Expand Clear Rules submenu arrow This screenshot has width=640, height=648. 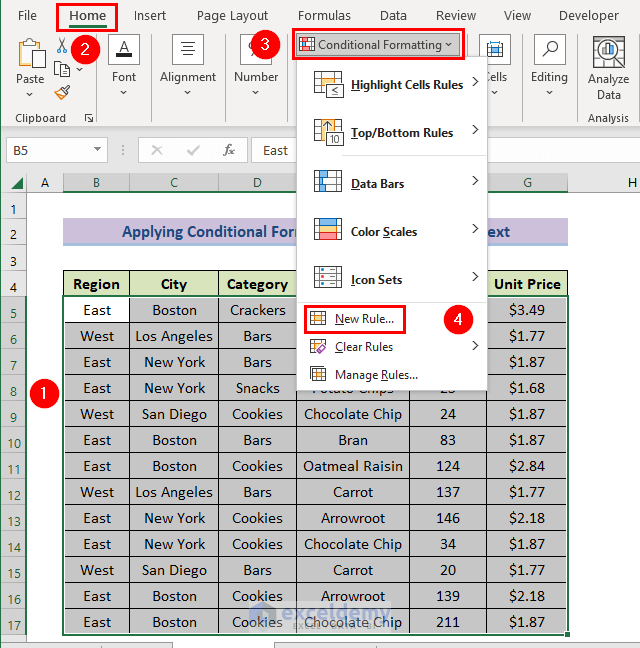coord(475,345)
